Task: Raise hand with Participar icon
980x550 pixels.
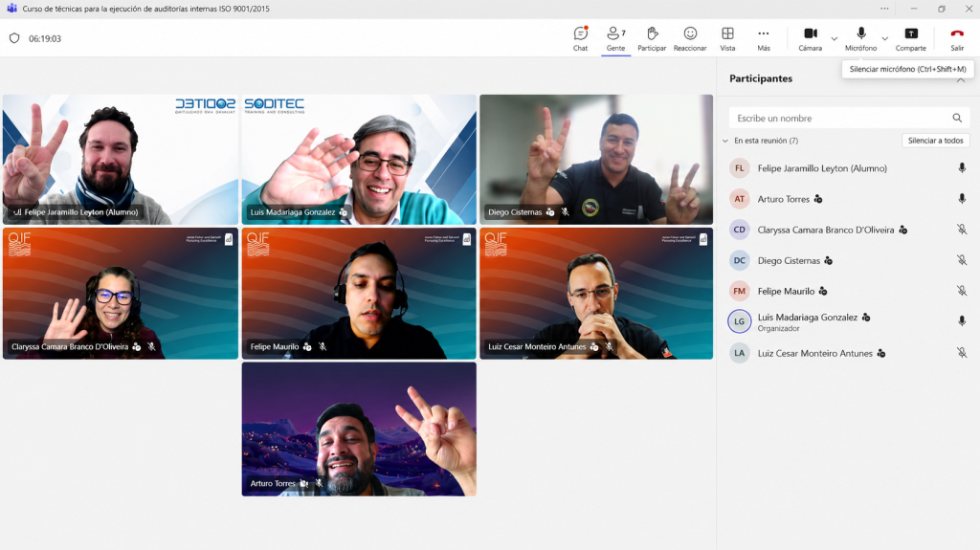Action: (652, 39)
